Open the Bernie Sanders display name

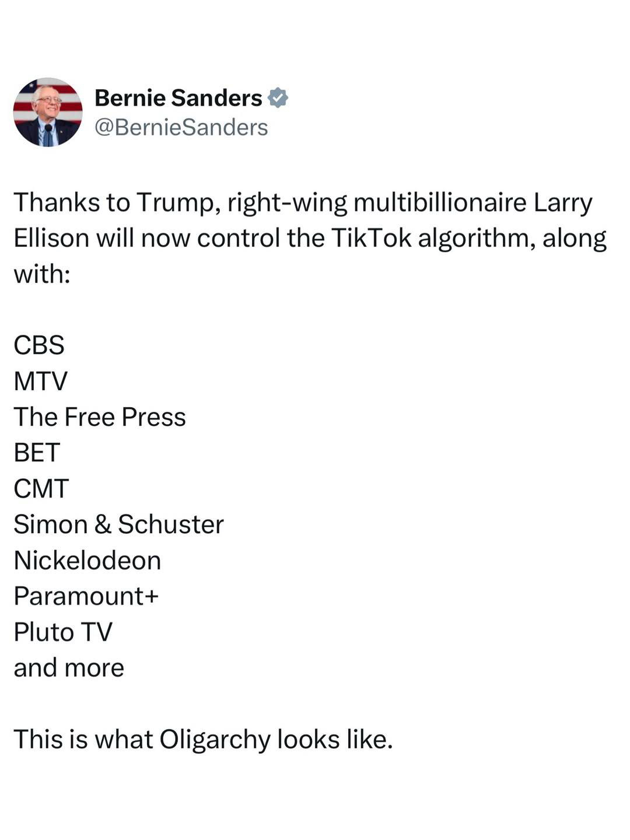(178, 98)
